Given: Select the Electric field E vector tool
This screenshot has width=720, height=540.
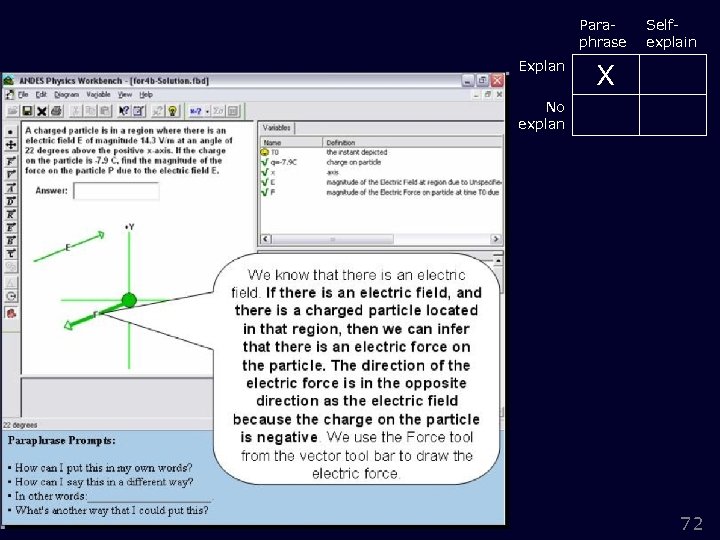Looking at the screenshot, I should (x=11, y=227).
